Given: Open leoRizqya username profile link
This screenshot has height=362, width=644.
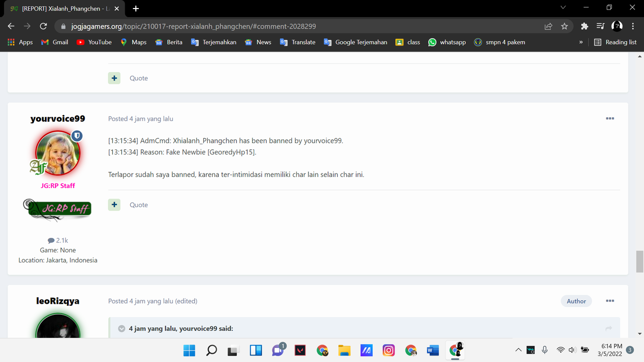Looking at the screenshot, I should tap(58, 301).
